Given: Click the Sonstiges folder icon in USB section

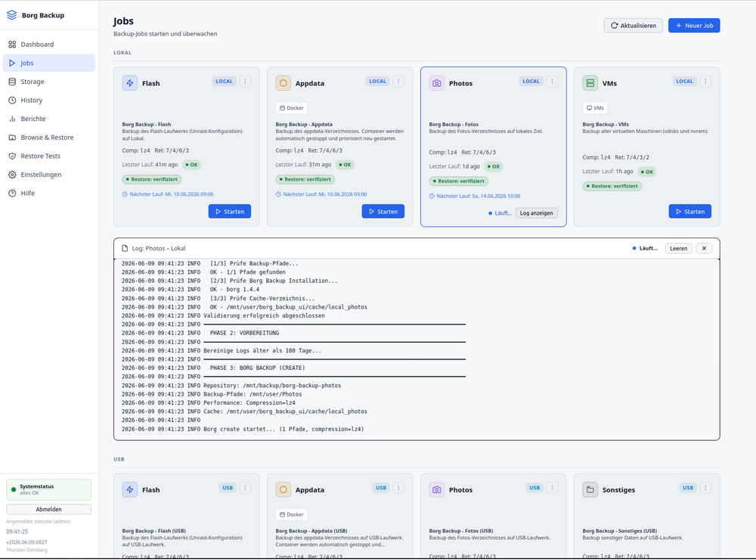Looking at the screenshot, I should (590, 489).
